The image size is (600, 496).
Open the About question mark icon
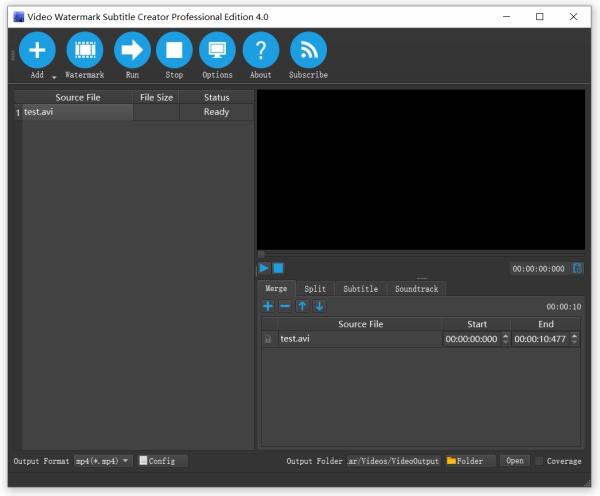(261, 50)
